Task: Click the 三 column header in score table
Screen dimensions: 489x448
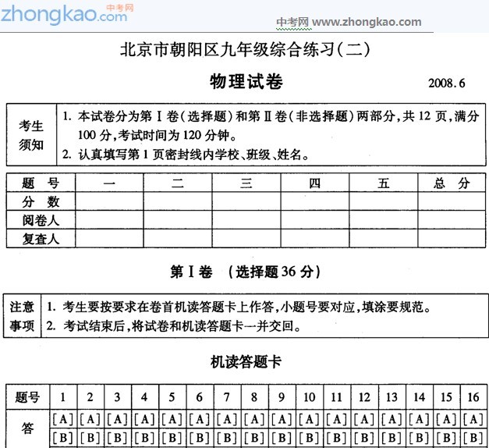Action: tap(246, 183)
